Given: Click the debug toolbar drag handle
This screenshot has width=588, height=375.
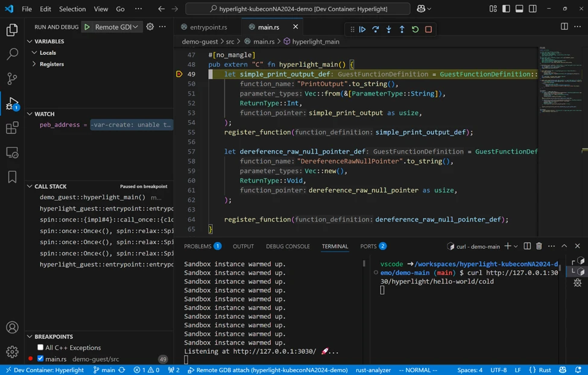Looking at the screenshot, I should [352, 30].
